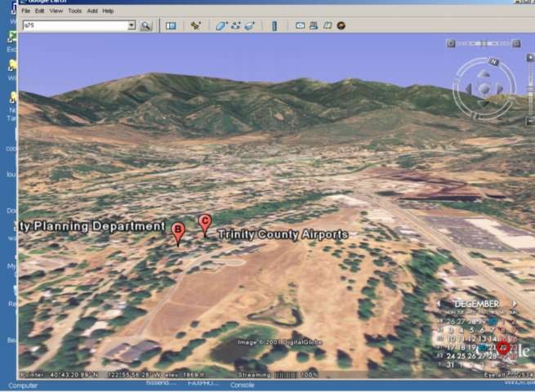Open the search box dropdown arrow
The width and height of the screenshot is (535, 392).
[x=132, y=26]
